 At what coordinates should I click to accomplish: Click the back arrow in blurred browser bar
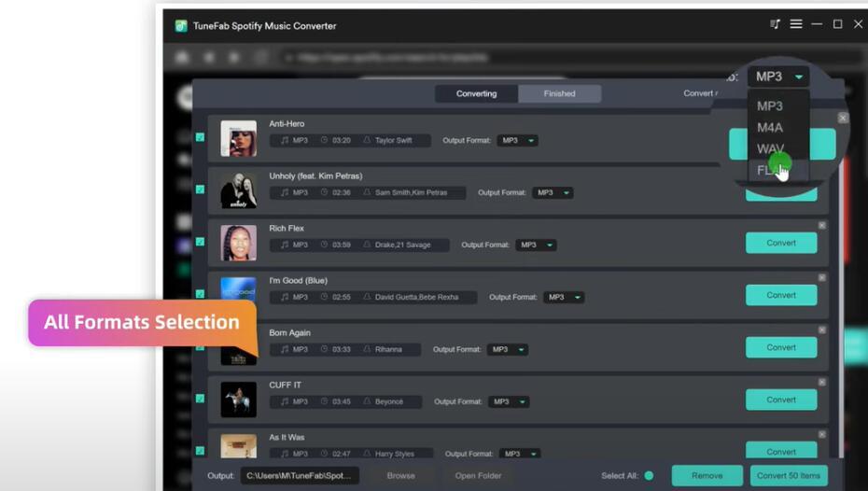[x=209, y=58]
